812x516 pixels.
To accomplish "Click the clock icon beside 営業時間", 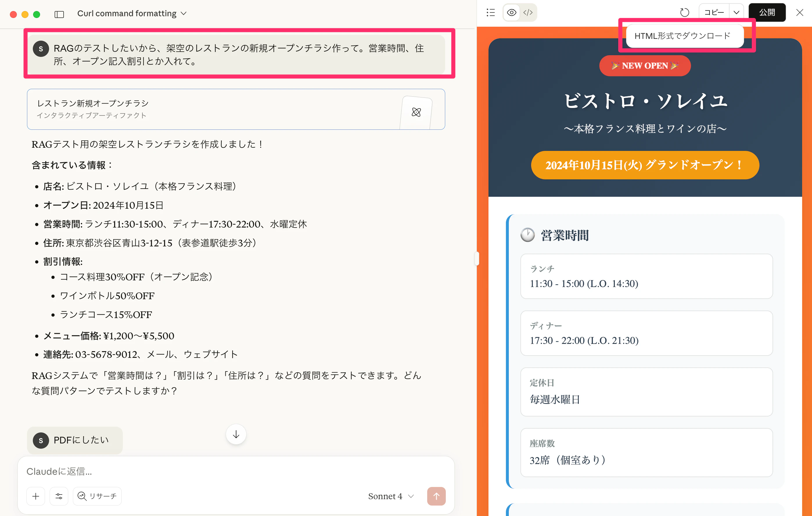I will tap(528, 235).
